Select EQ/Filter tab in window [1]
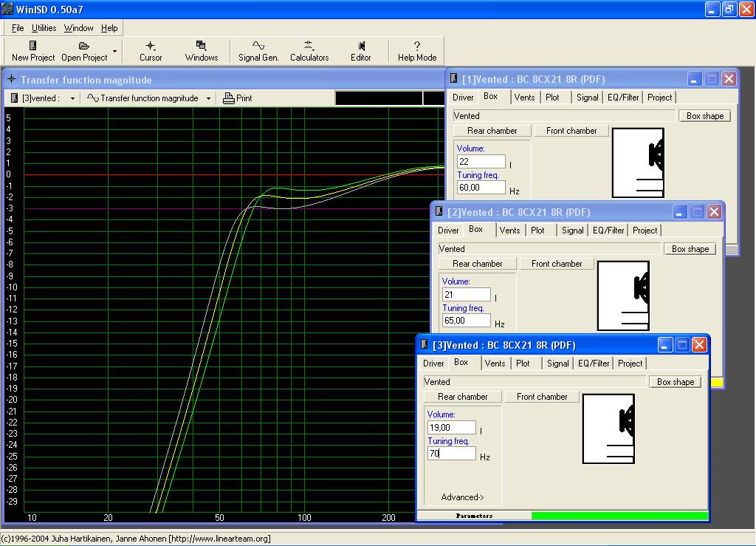 click(623, 97)
